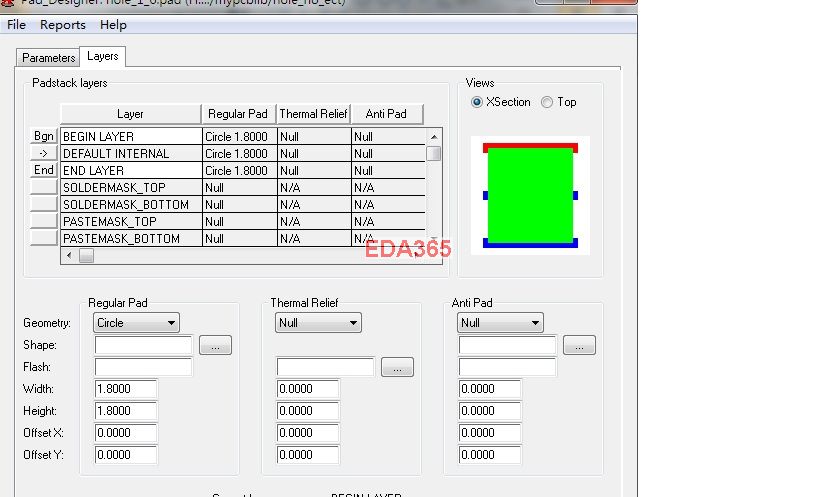
Task: Click the Thermal Relief Offset X field
Action: pos(308,433)
